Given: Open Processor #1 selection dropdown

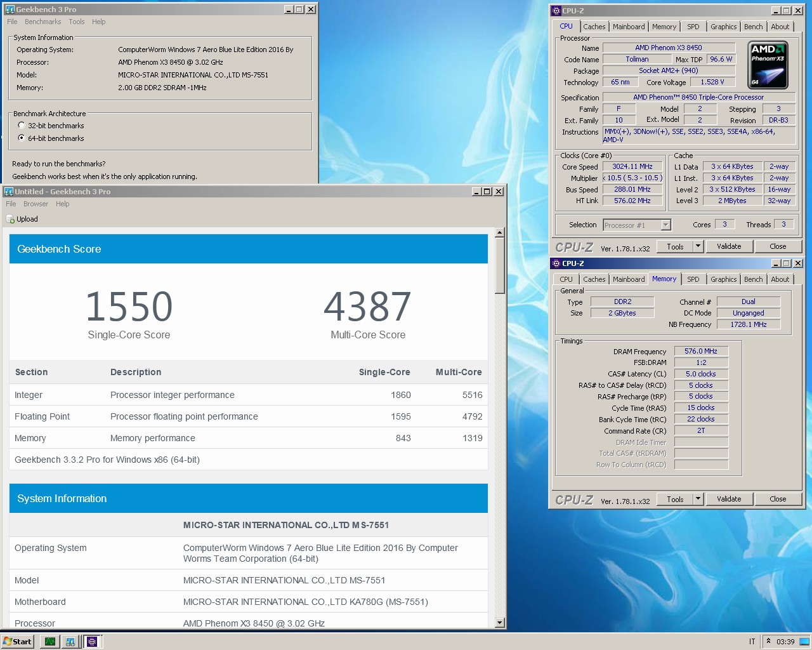Looking at the screenshot, I should coord(637,225).
